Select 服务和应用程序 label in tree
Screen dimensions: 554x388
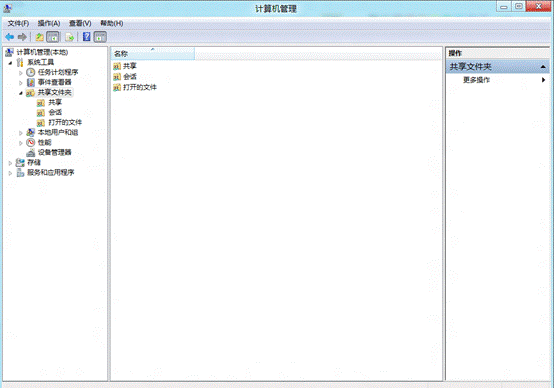(x=51, y=172)
